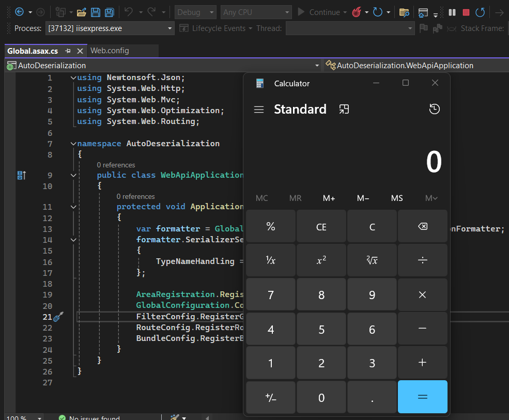Click the Calculator percent key
Image resolution: width=509 pixels, height=420 pixels.
tap(271, 226)
